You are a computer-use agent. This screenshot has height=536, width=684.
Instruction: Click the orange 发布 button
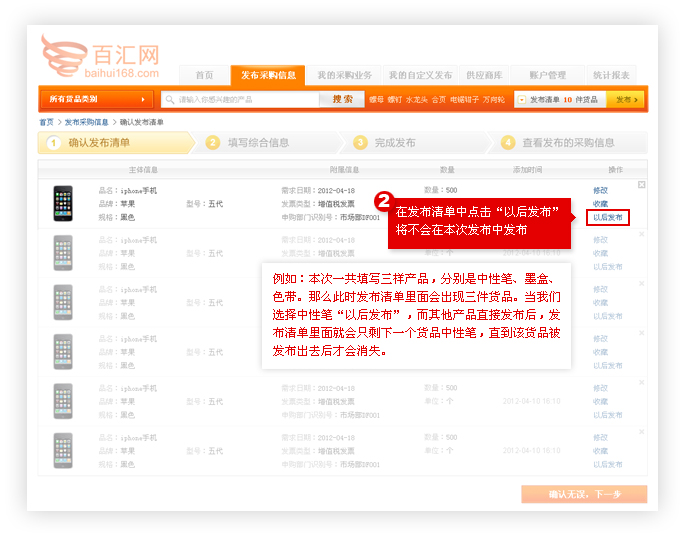pos(626,100)
